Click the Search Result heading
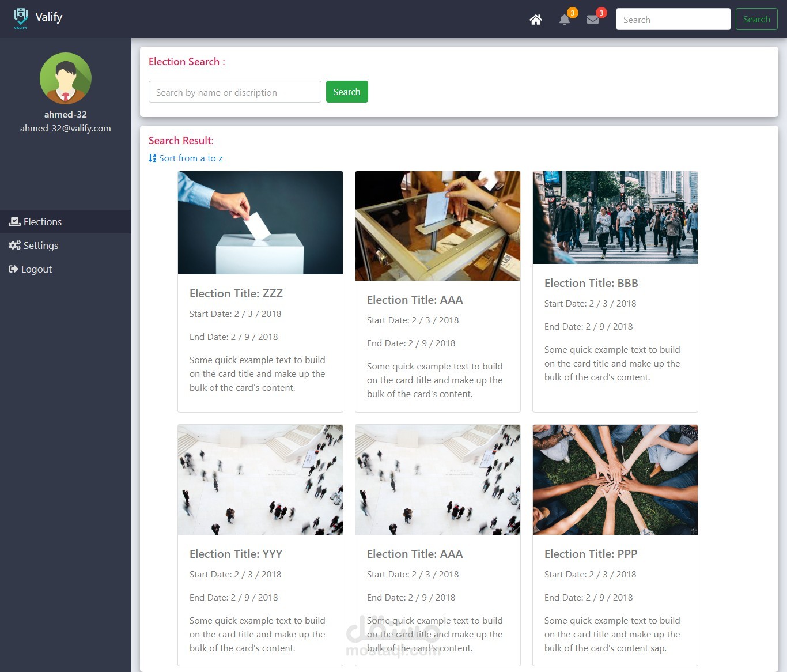The width and height of the screenshot is (787, 672). [181, 140]
